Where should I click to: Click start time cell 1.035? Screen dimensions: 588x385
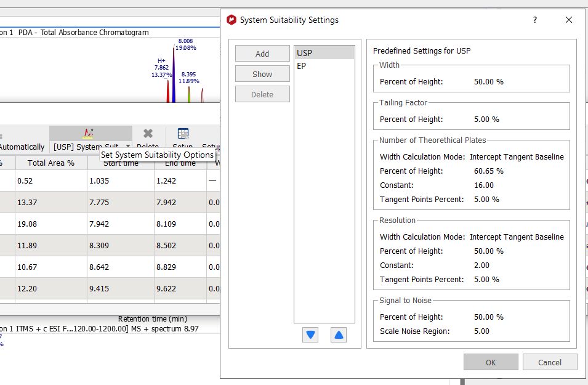point(121,181)
